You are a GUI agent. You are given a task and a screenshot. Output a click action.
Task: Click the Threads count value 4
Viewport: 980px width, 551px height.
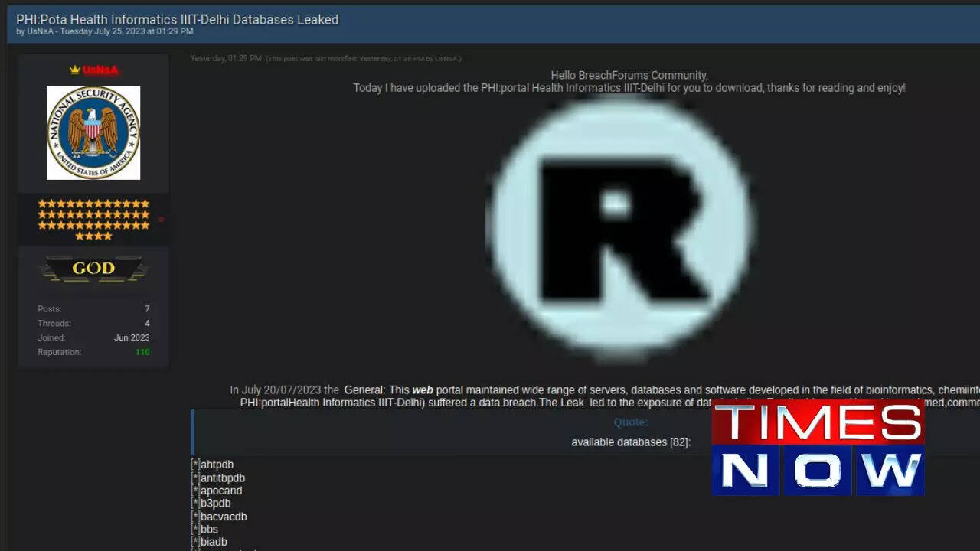(147, 324)
